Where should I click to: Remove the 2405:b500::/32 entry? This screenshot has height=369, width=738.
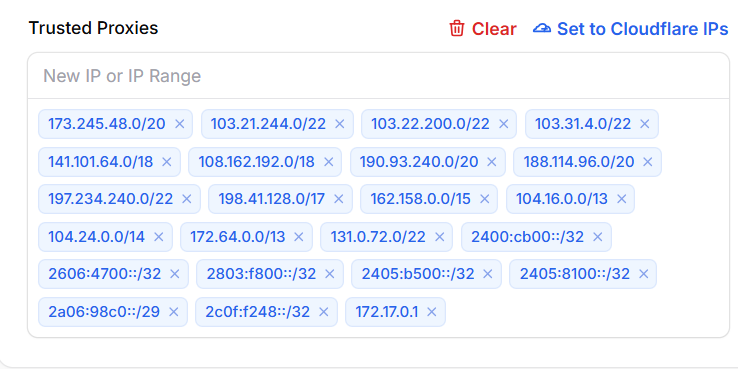click(488, 274)
